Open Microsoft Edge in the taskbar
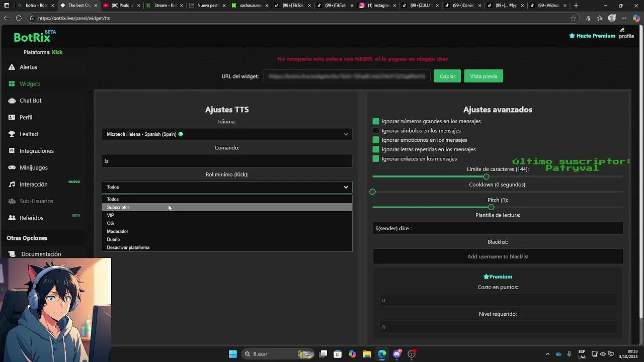Image resolution: width=644 pixels, height=362 pixels. (x=382, y=354)
